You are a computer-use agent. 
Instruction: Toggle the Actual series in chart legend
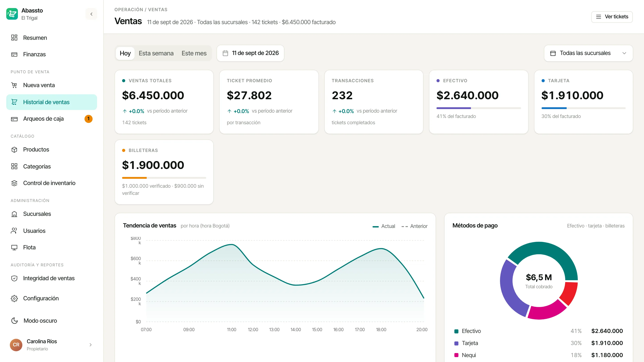point(384,226)
